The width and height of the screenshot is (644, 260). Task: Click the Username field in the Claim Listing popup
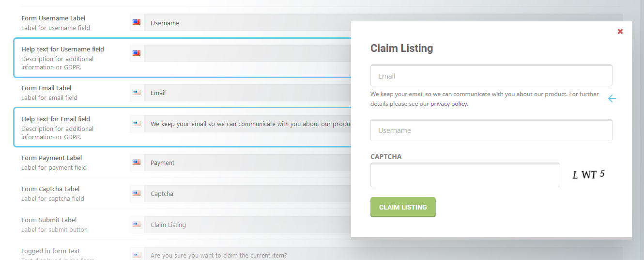491,130
